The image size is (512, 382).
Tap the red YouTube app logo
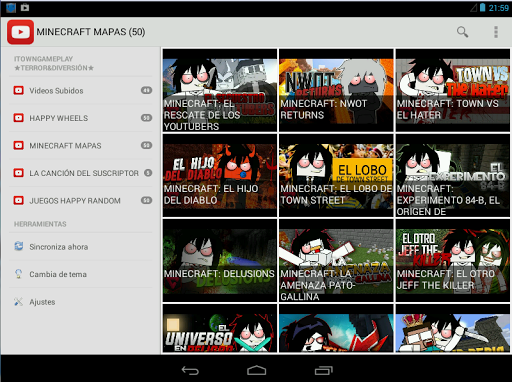point(20,32)
